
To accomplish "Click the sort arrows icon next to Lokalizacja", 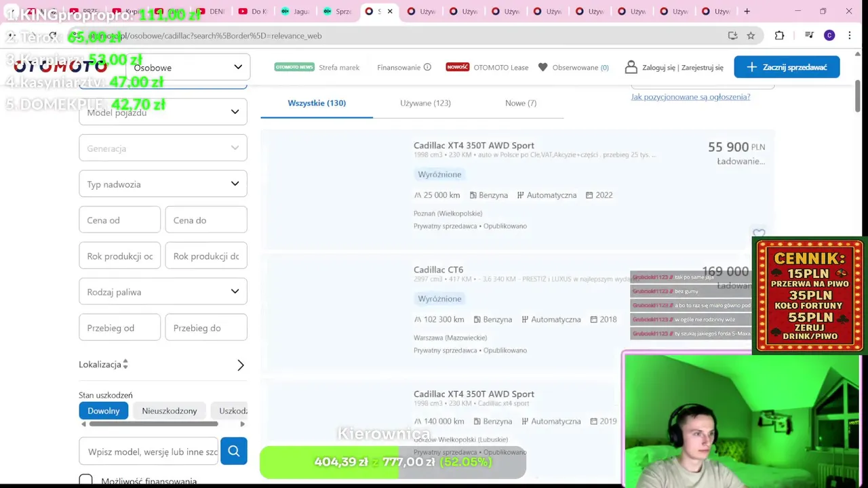I will click(x=125, y=364).
